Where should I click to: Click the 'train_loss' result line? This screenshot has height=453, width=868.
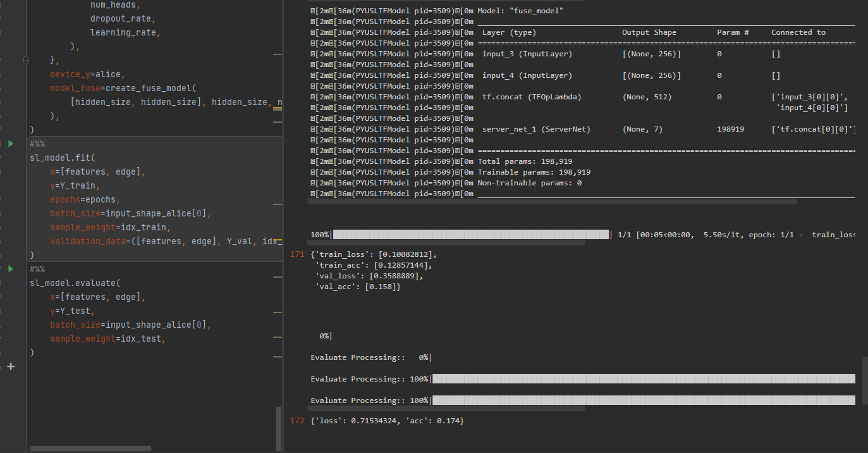[x=374, y=254]
